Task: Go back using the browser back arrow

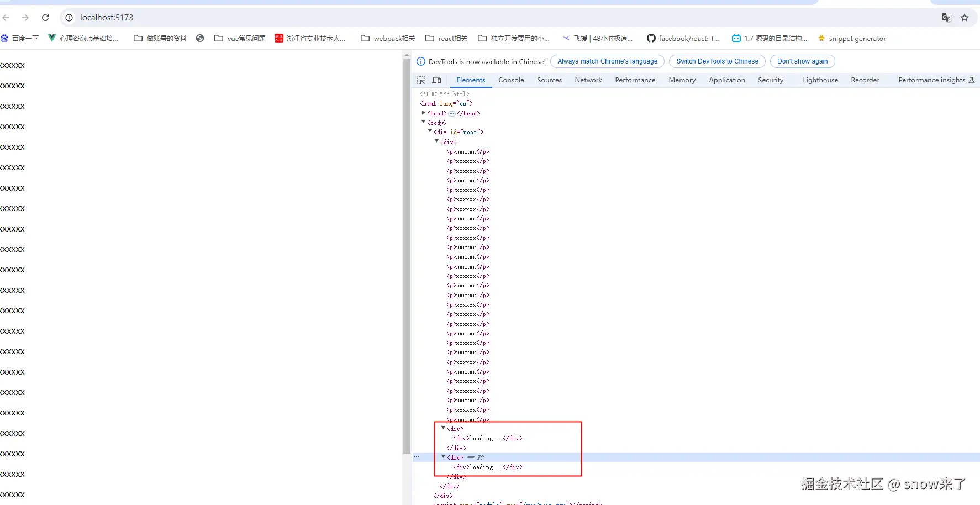Action: (6, 18)
